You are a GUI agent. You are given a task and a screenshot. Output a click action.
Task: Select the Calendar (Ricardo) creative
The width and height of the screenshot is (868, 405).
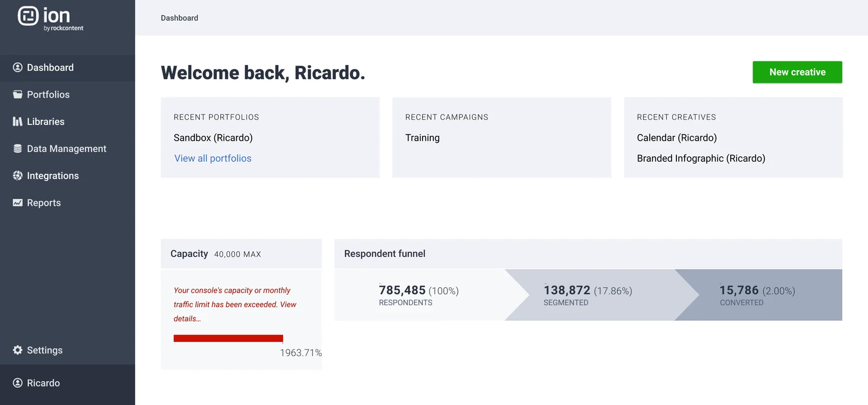(x=676, y=137)
